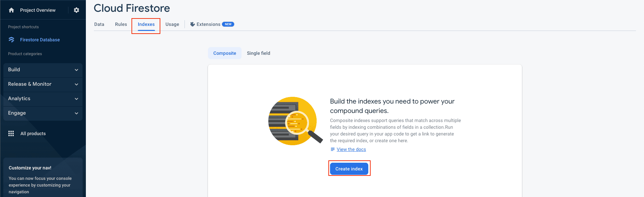The height and width of the screenshot is (197, 644).
Task: Click the Extensions plugin icon
Action: 192,24
